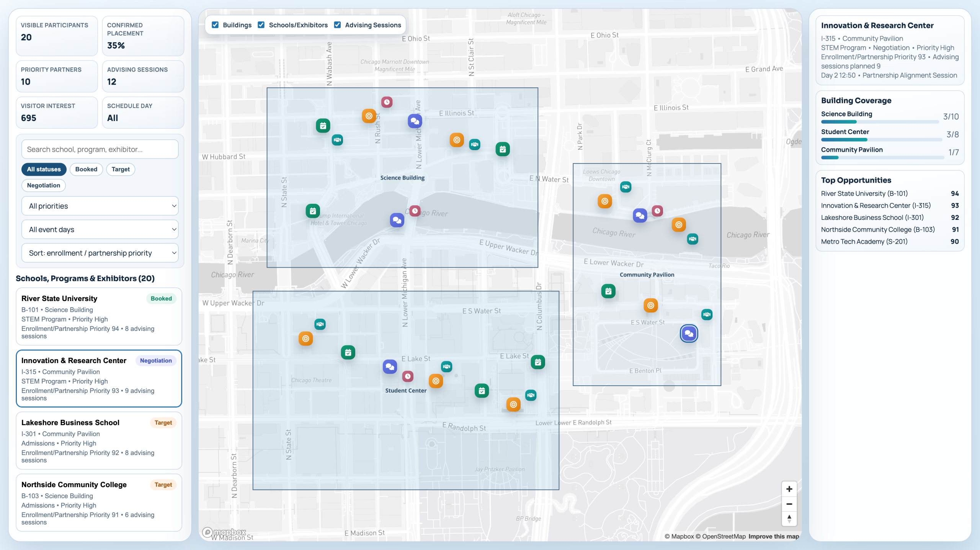Zoom in on the map
Screen dimensions: 980x550
[789, 489]
